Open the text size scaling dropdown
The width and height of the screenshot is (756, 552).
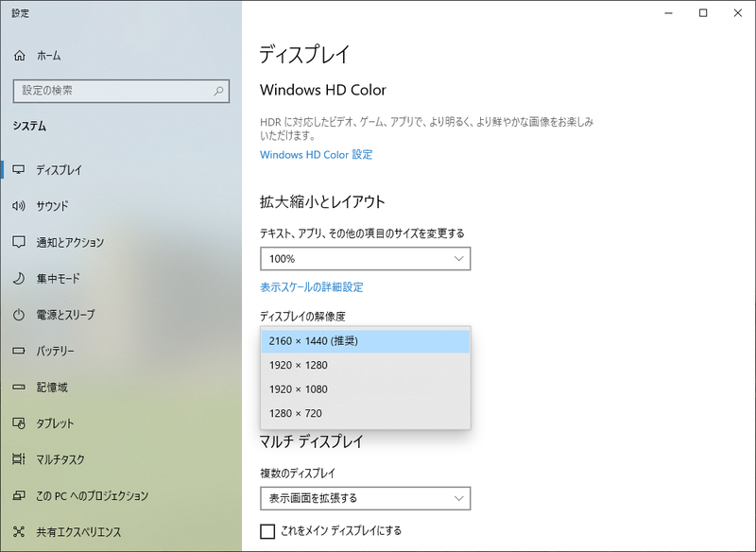(365, 258)
